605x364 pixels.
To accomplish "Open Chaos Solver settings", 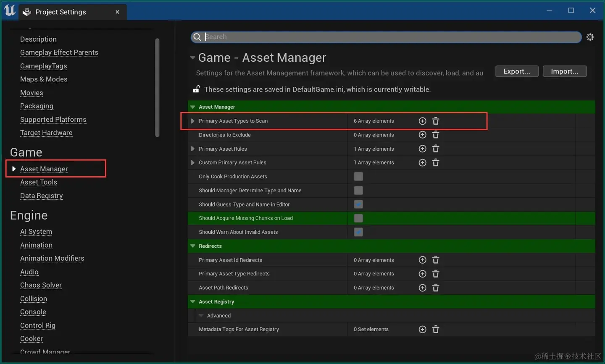I will 41,285.
